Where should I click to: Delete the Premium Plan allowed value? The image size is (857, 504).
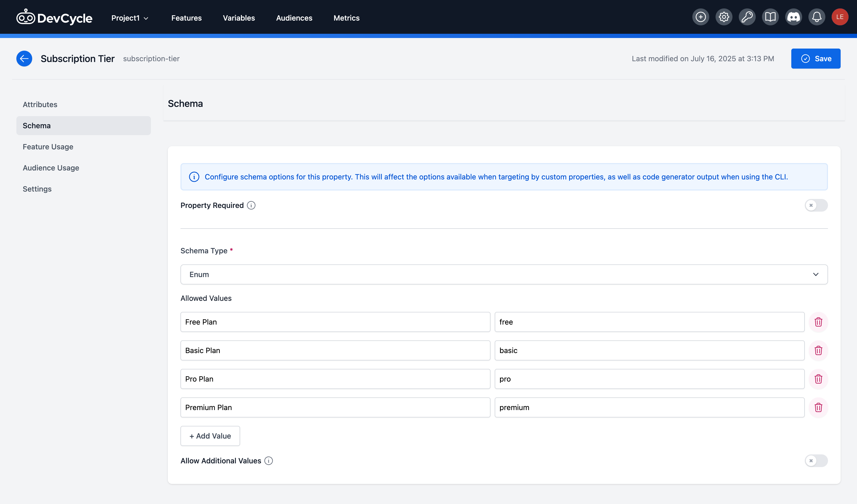coord(818,407)
